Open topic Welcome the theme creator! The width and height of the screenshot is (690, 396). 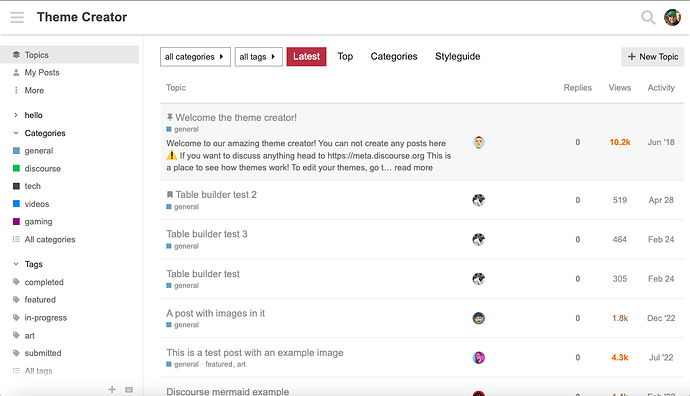pyautogui.click(x=236, y=117)
